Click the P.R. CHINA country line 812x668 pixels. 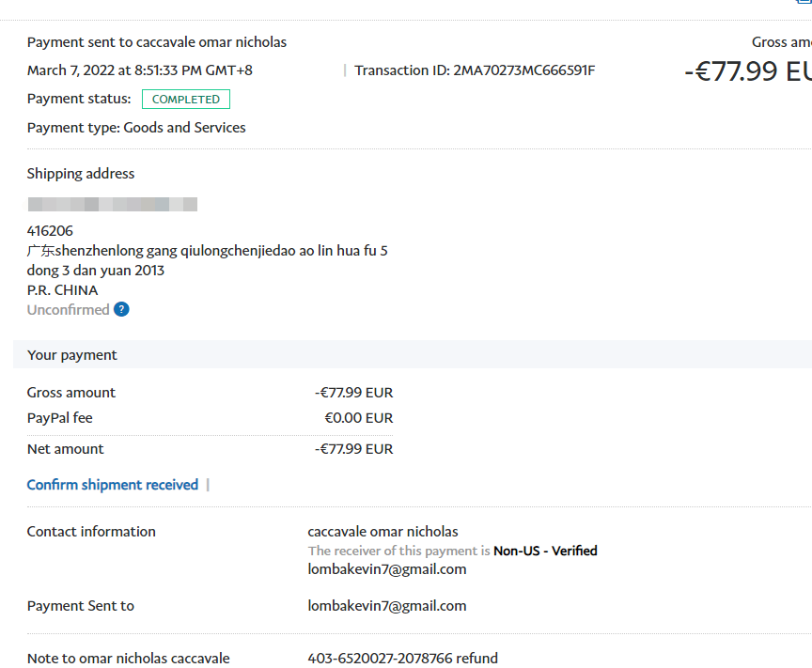(62, 290)
